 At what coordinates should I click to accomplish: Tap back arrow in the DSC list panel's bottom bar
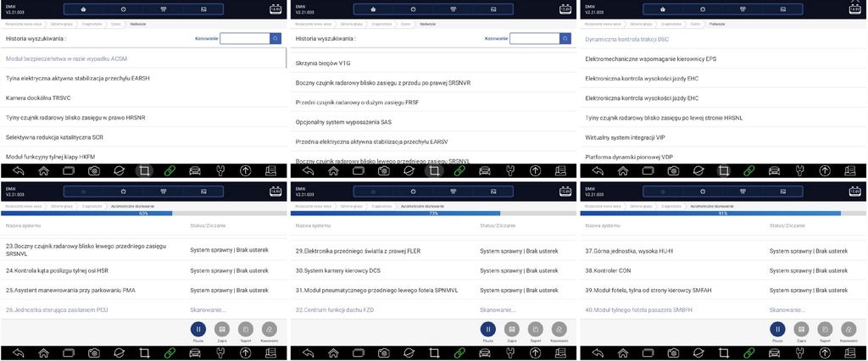(598, 170)
